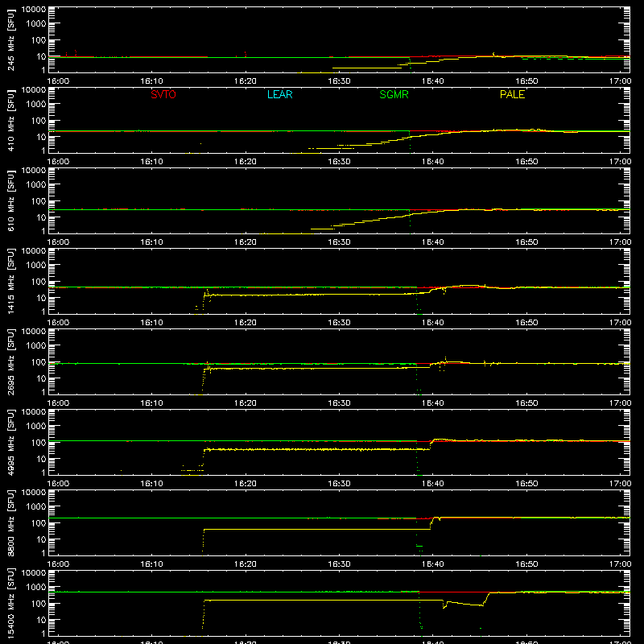This screenshot has height=644, width=644.
Task: Click 16:10 tick below the 410 MHz panel
Action: pos(151,162)
